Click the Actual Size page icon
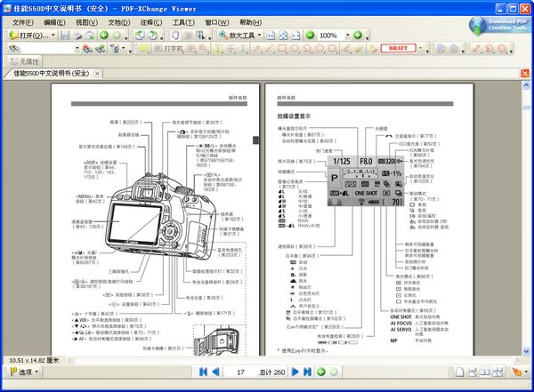The width and height of the screenshot is (534, 392). point(271,35)
